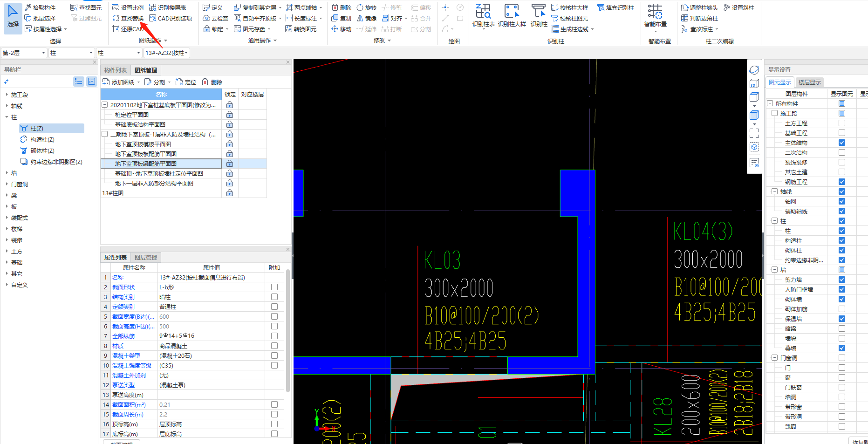Switch to 构件列表 tab
Image resolution: width=868 pixels, height=444 pixels.
pyautogui.click(x=116, y=70)
